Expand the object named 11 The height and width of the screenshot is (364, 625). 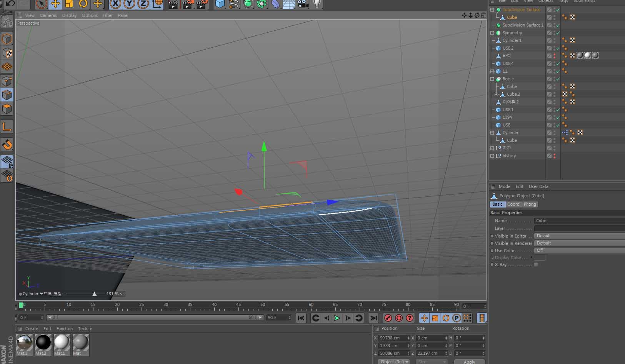coord(492,71)
